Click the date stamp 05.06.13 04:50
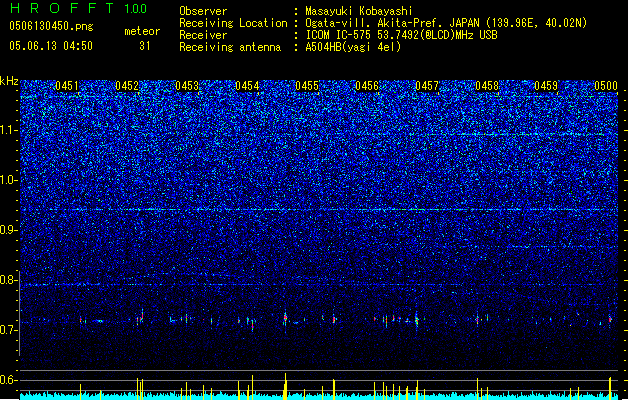629x400 pixels. [51, 46]
